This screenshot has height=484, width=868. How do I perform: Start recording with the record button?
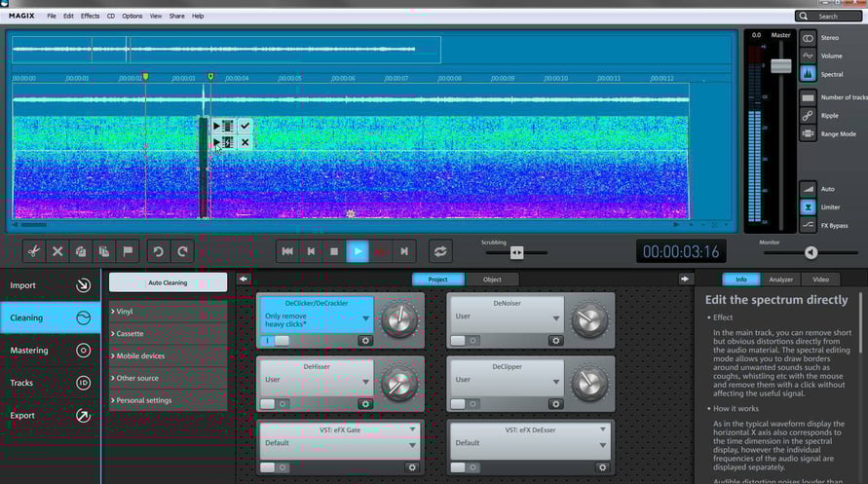380,251
